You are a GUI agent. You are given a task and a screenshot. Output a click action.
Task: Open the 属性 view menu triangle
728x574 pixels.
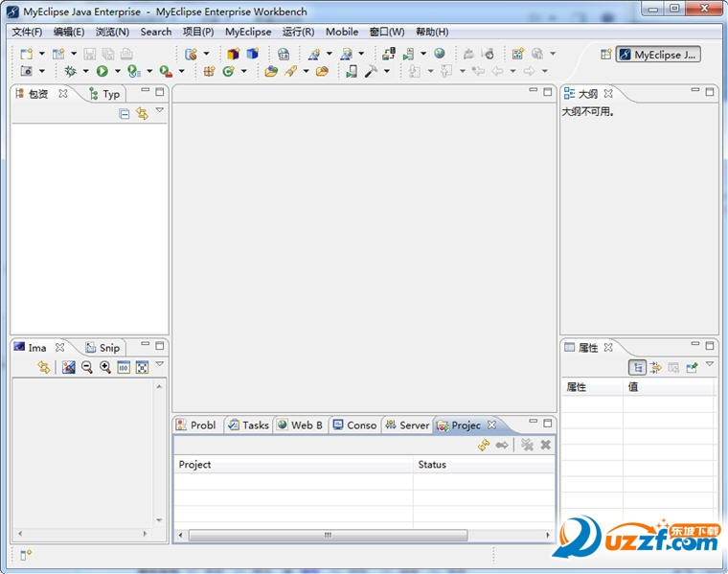point(710,363)
